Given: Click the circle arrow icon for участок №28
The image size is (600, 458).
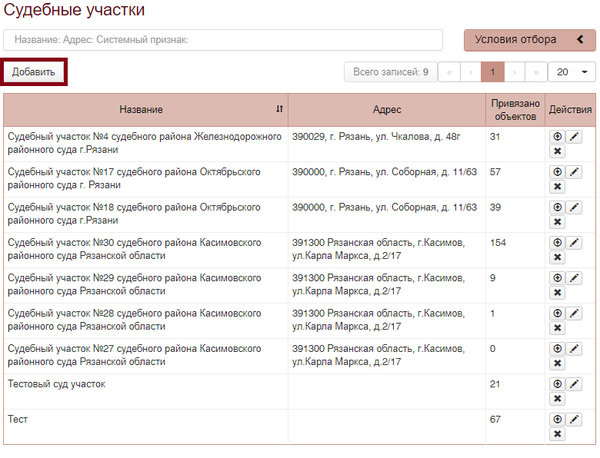Looking at the screenshot, I should [x=557, y=313].
